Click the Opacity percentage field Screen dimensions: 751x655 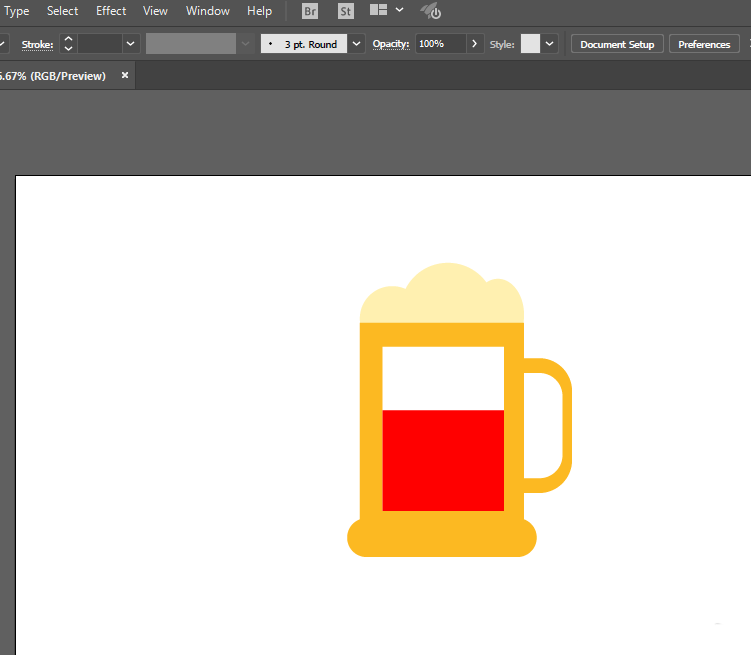(x=439, y=44)
